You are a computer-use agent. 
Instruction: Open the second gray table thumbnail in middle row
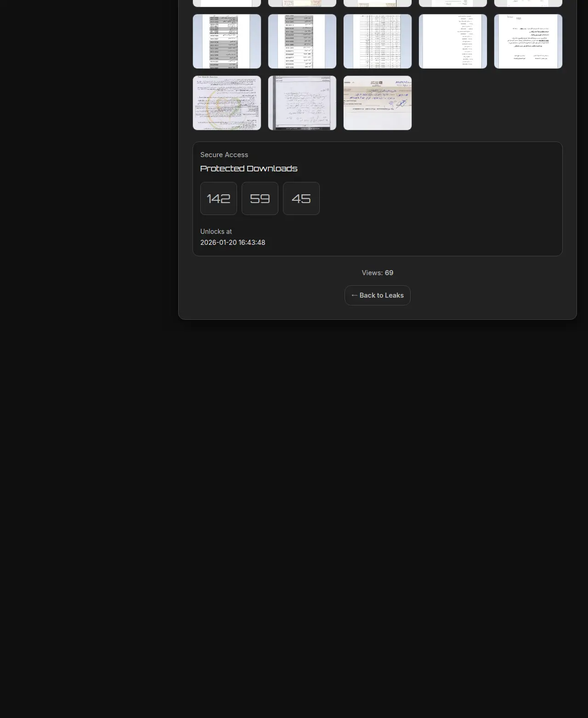click(x=302, y=41)
